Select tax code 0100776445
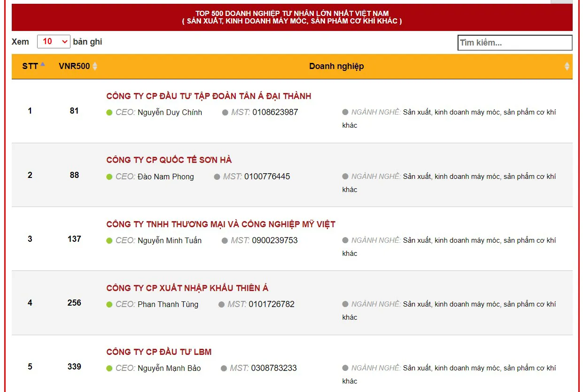583x392 pixels. point(267,177)
